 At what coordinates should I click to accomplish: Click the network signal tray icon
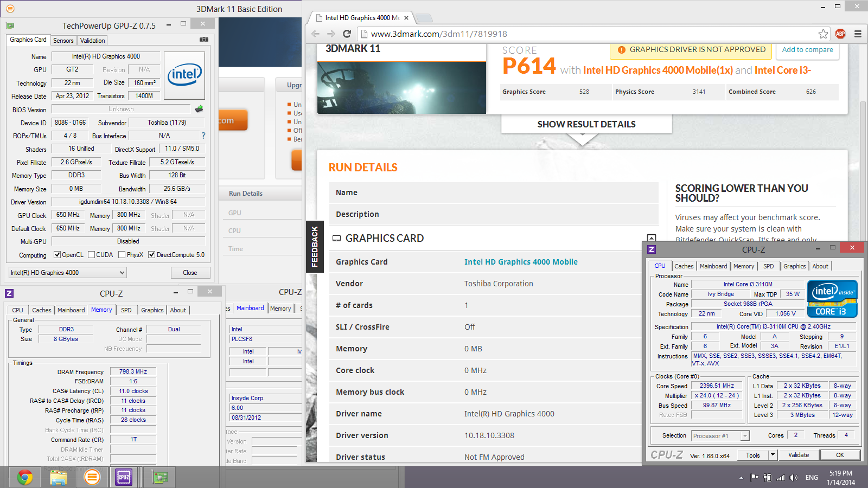point(781,478)
